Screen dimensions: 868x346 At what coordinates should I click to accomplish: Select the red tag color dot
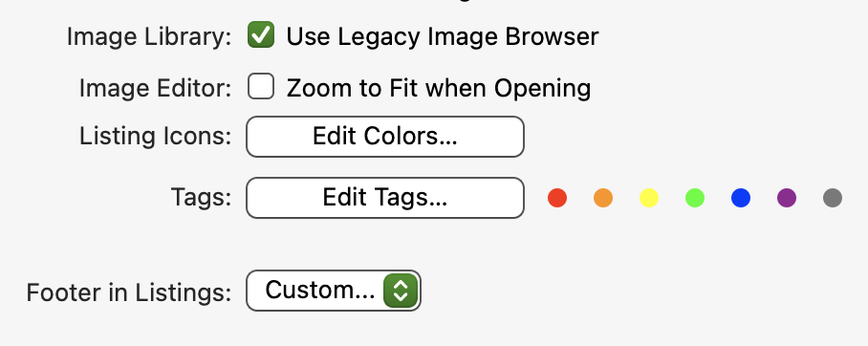click(x=557, y=198)
